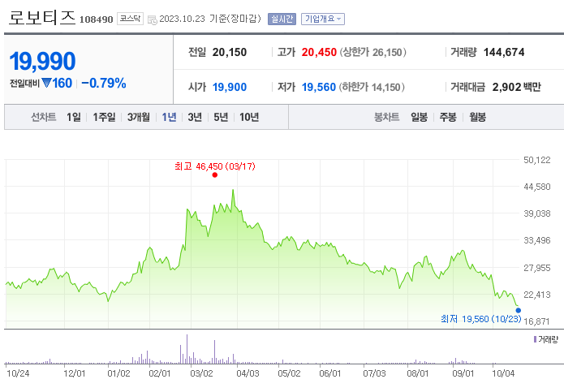
Task: Click the red 최고 46,450 marker dot
Action: (x=215, y=175)
